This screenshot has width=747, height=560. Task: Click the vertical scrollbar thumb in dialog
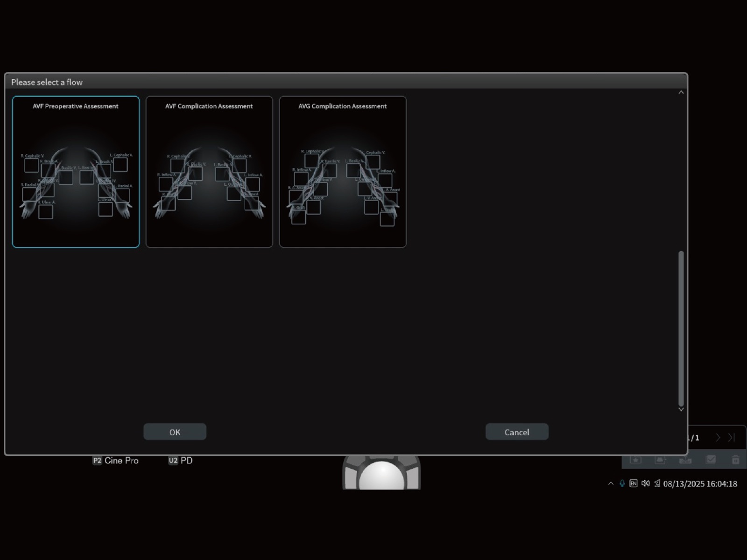[x=681, y=329]
